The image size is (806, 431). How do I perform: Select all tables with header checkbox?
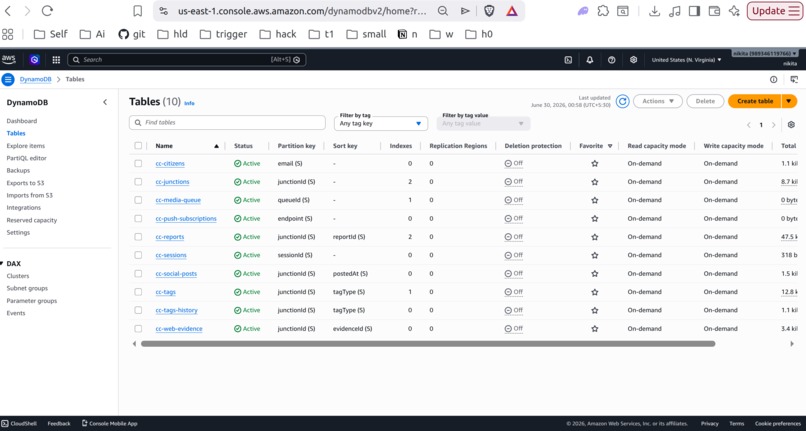(x=138, y=146)
